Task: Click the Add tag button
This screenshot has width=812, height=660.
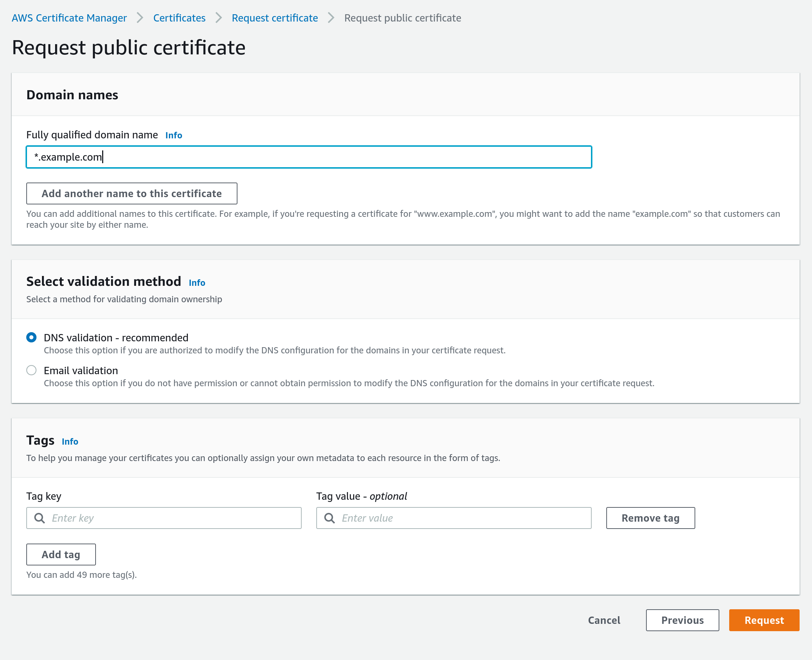Action: pyautogui.click(x=61, y=554)
